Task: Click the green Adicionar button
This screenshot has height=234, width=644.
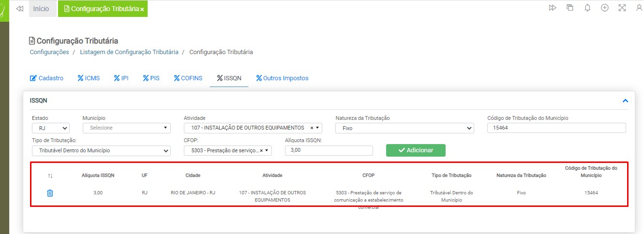Action: tap(416, 150)
